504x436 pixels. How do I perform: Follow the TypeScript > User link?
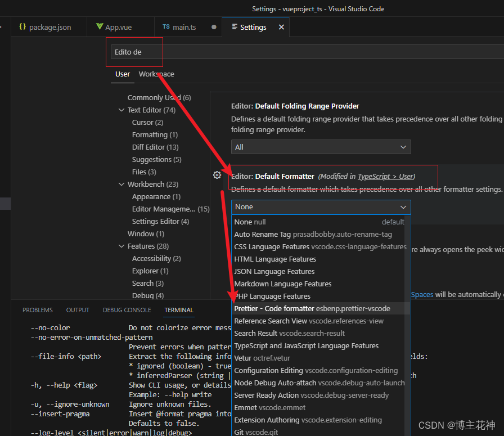[385, 176]
